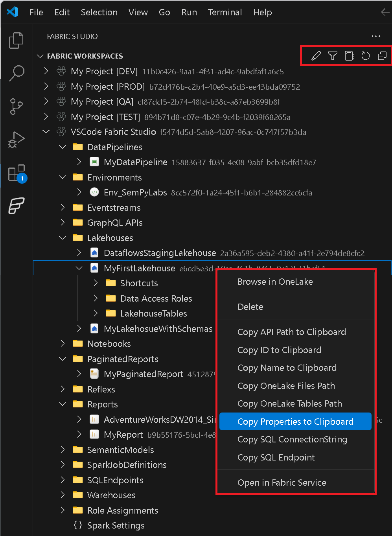Choose Browse in OneLake option
This screenshot has width=392, height=536.
click(275, 282)
